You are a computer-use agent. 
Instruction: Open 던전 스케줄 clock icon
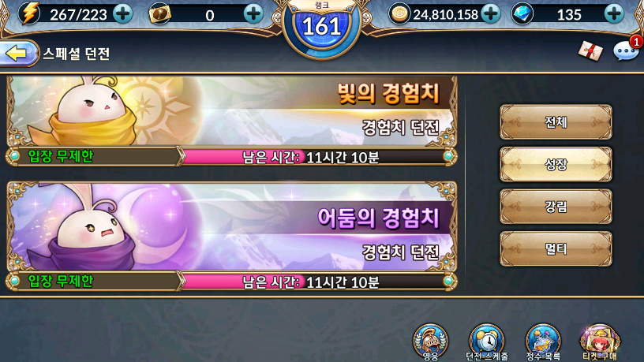pos(487,342)
